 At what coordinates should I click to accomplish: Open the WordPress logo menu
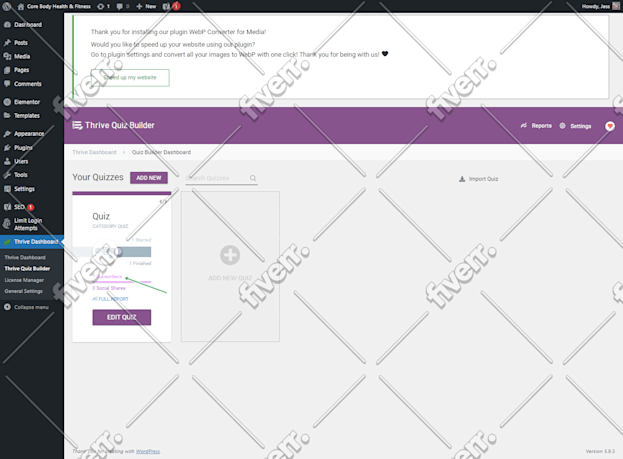(x=7, y=6)
